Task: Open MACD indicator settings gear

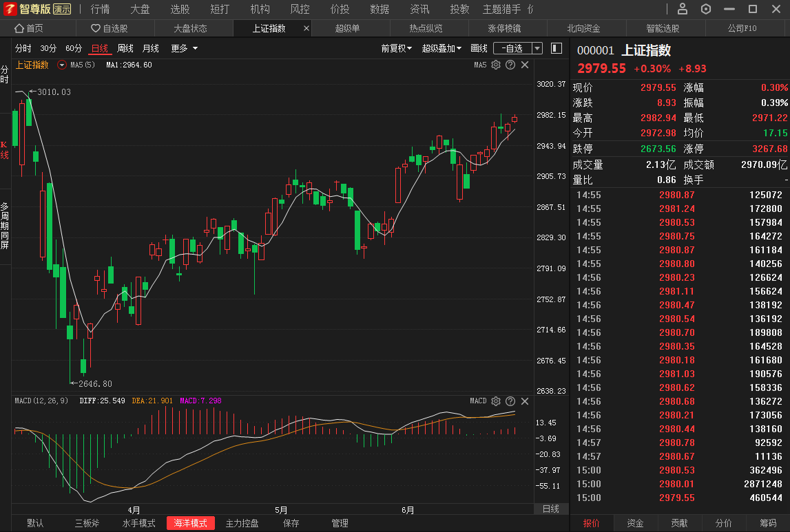Action: (496, 401)
